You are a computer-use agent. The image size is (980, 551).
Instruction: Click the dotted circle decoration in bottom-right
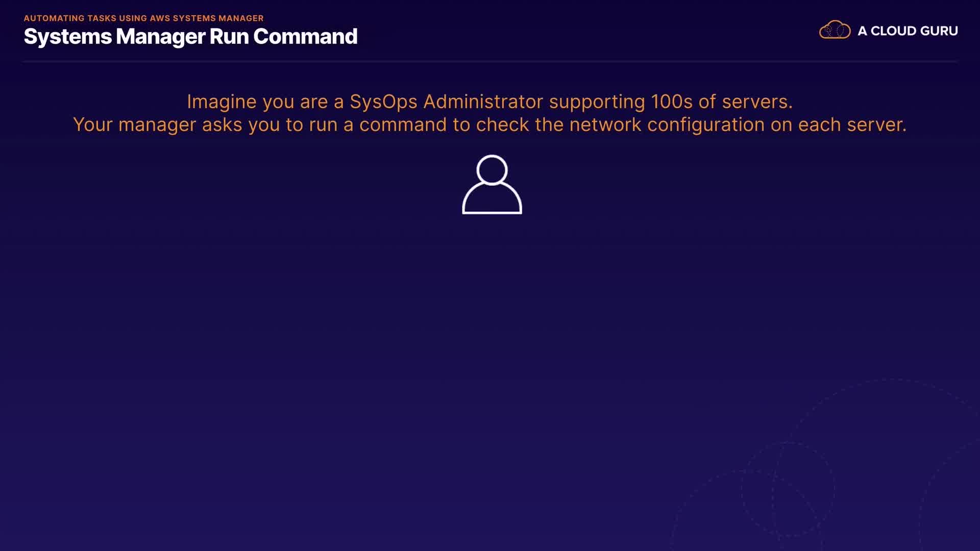pyautogui.click(x=789, y=490)
